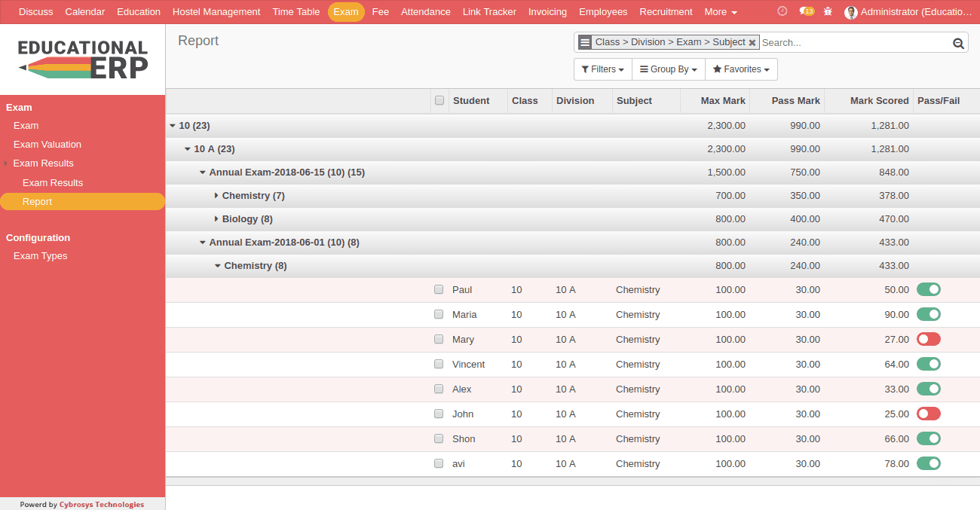Remove the Class > Division group facet
The image size is (980, 510).
[752, 43]
